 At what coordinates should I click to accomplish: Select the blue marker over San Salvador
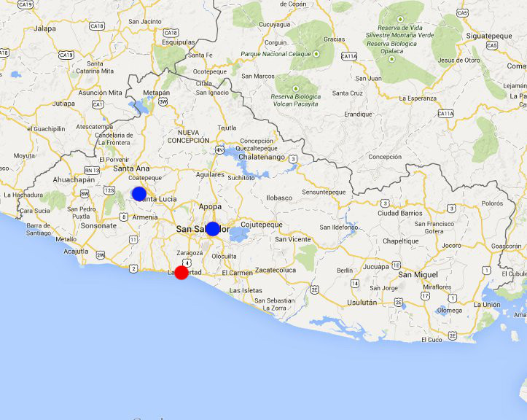[212, 228]
